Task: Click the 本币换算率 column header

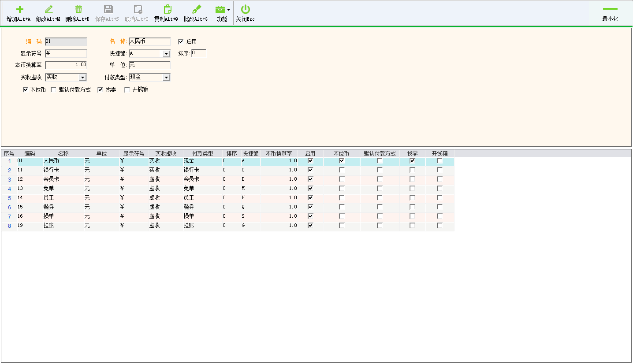Action: pyautogui.click(x=279, y=153)
